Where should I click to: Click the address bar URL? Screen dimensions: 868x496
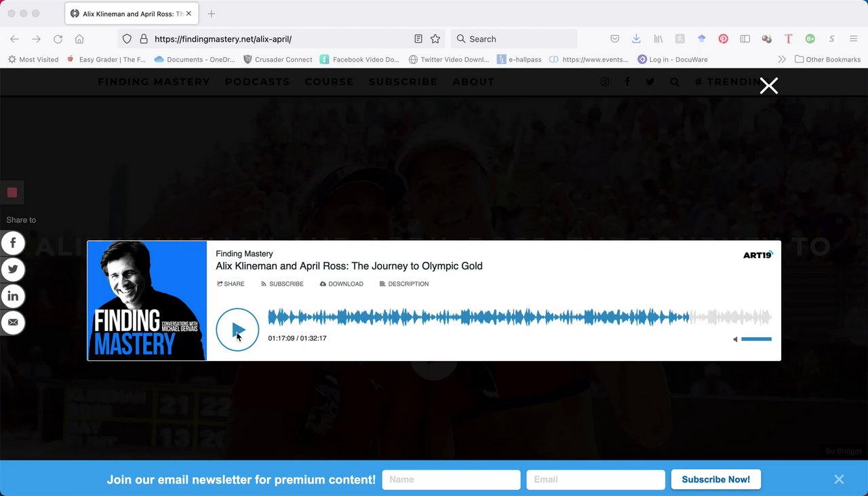click(223, 39)
